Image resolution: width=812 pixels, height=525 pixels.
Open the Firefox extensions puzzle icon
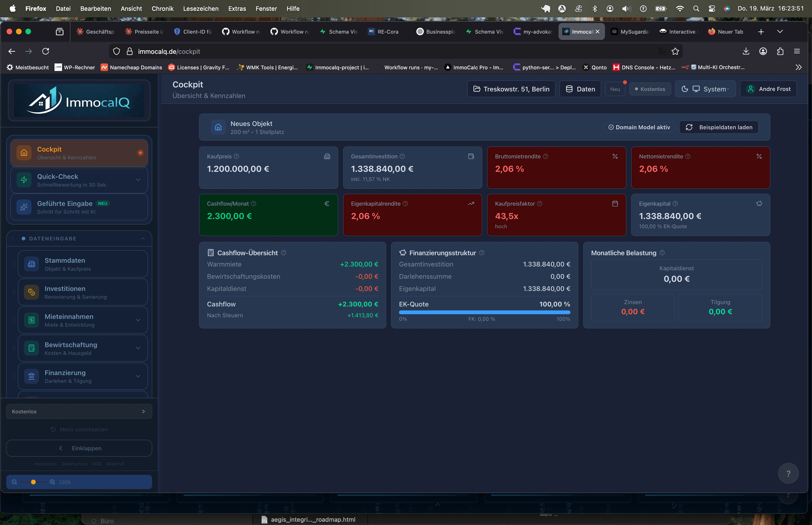780,51
